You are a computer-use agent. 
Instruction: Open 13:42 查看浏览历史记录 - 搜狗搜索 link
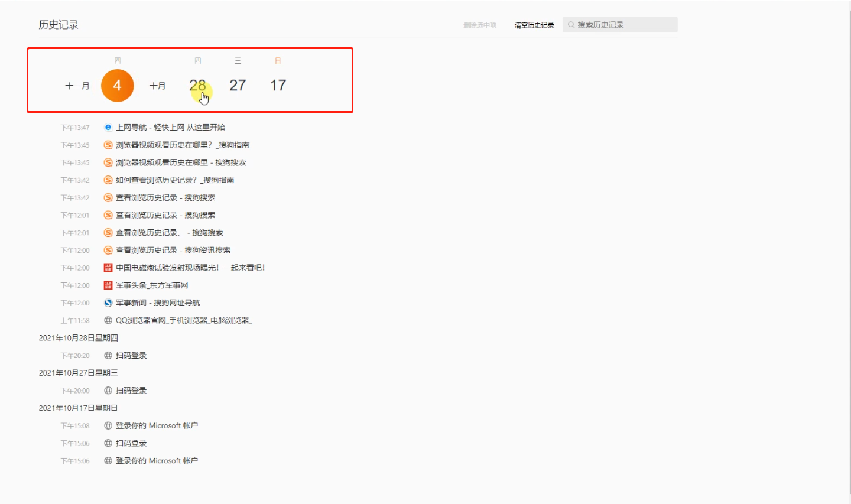pos(165,197)
